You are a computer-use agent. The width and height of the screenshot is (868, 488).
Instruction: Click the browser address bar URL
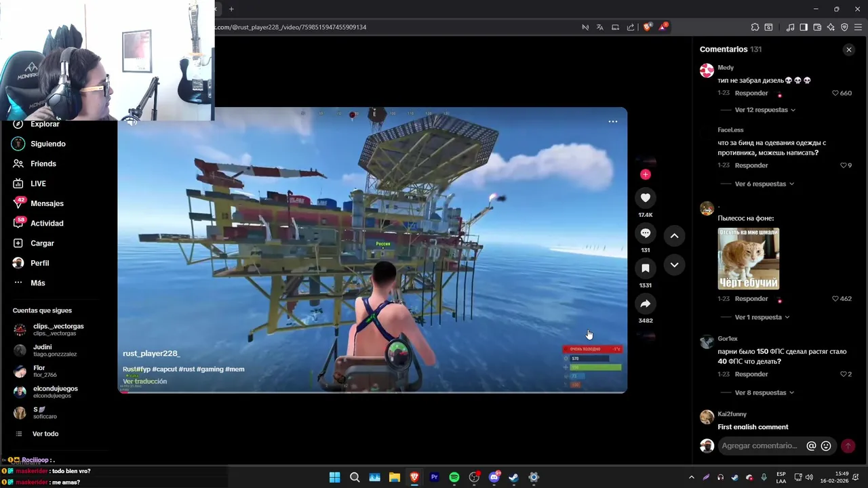point(292,27)
